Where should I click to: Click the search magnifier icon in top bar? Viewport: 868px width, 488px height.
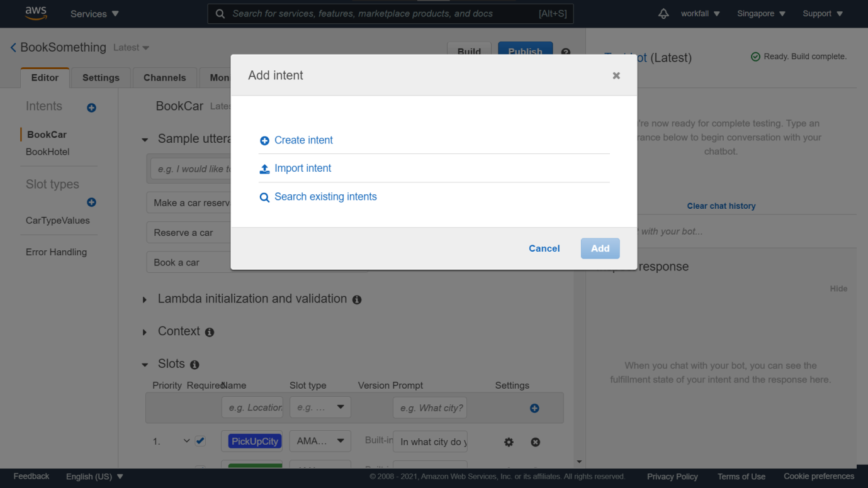[x=220, y=13]
